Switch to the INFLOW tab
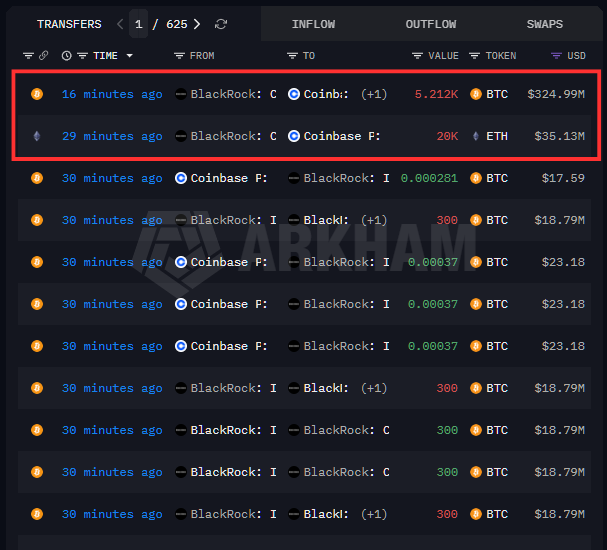 313,24
